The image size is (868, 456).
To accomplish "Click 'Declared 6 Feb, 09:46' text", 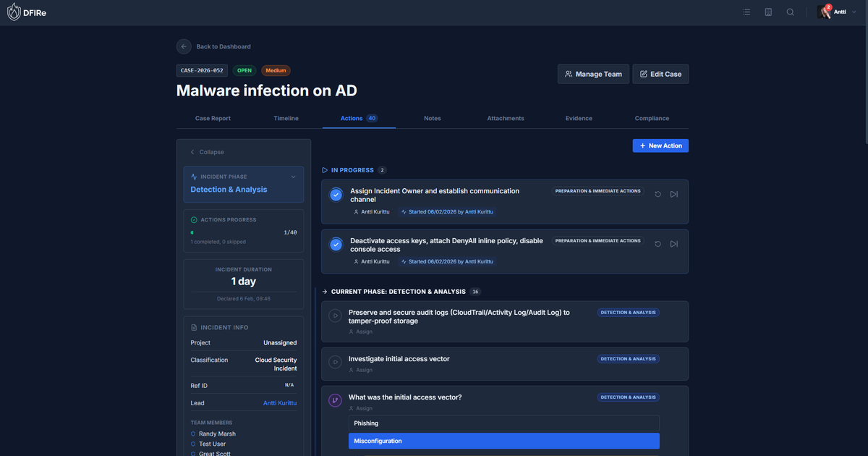I will click(x=244, y=298).
